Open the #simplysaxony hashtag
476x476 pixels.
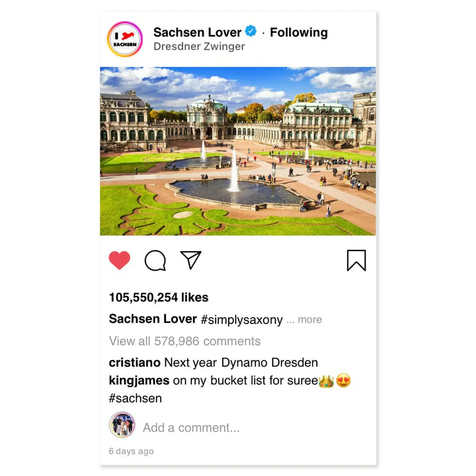click(242, 320)
